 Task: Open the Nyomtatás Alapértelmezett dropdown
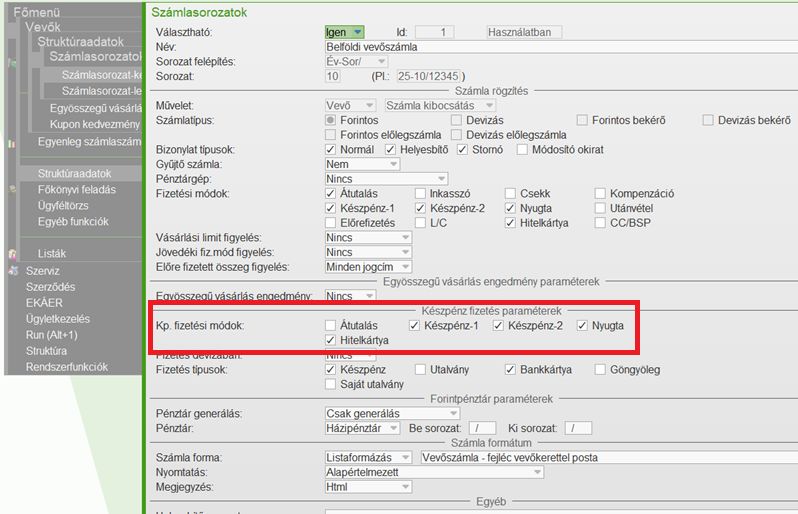tap(434, 472)
